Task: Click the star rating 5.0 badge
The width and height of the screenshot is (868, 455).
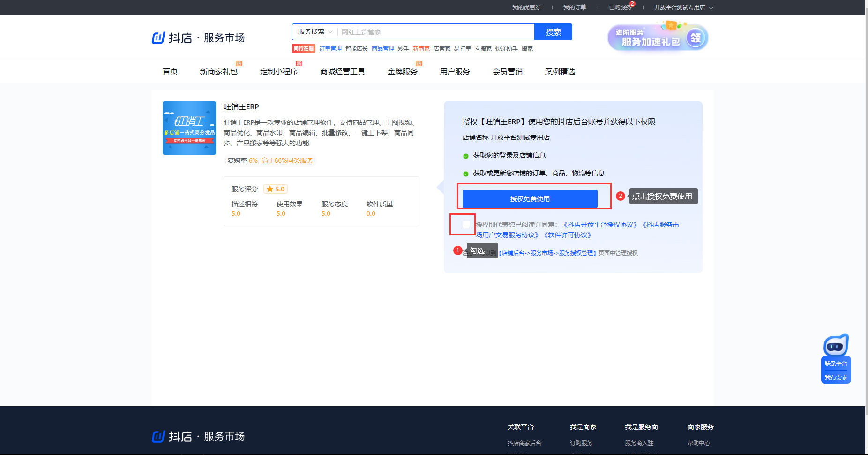Action: click(276, 189)
